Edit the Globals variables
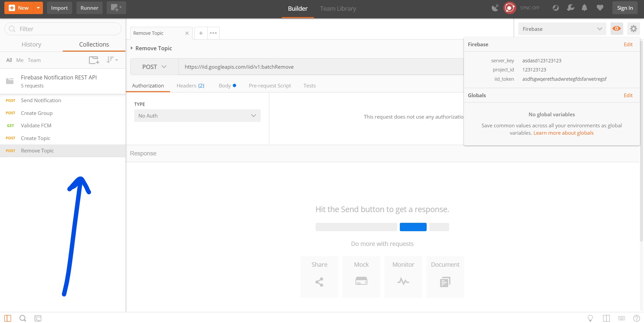 coord(628,95)
